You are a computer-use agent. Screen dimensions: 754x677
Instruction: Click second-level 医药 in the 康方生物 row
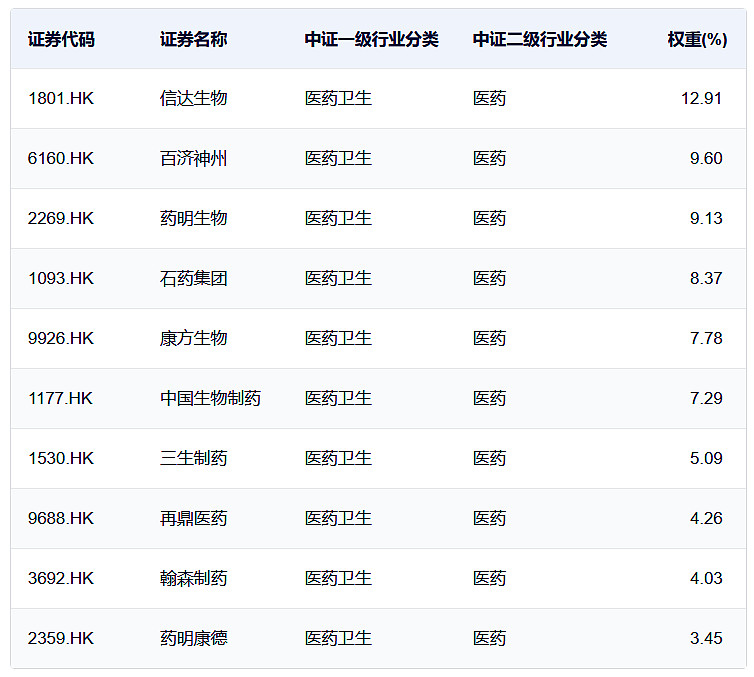point(490,338)
